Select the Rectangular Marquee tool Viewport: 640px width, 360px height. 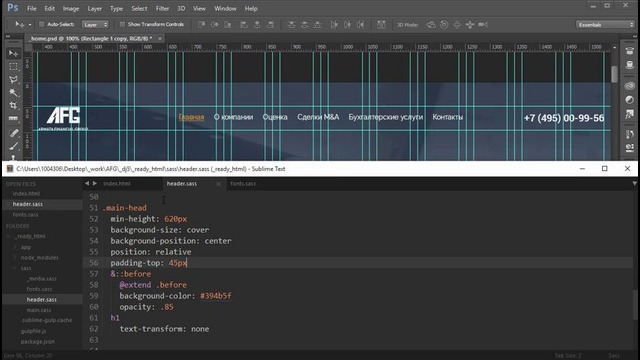(13, 67)
